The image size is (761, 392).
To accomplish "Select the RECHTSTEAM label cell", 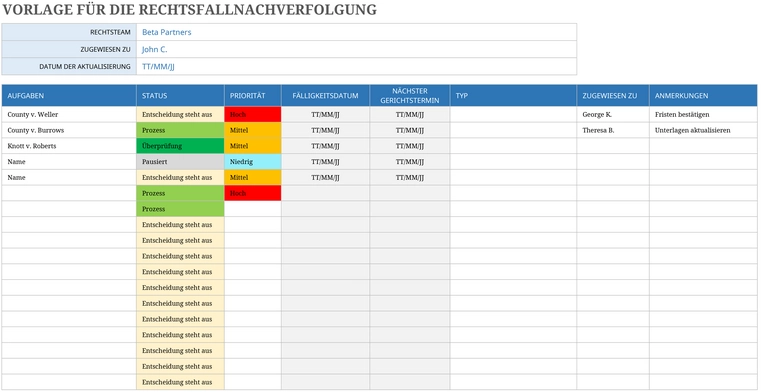I will click(69, 32).
